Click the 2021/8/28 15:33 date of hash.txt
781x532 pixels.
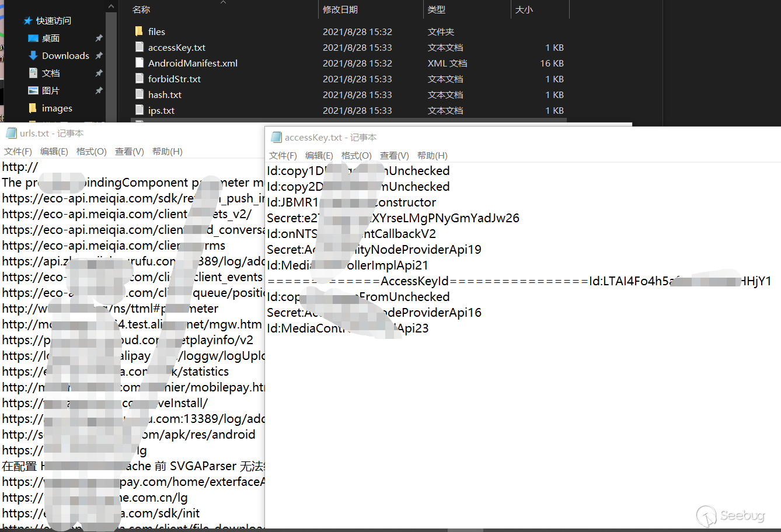coord(357,94)
